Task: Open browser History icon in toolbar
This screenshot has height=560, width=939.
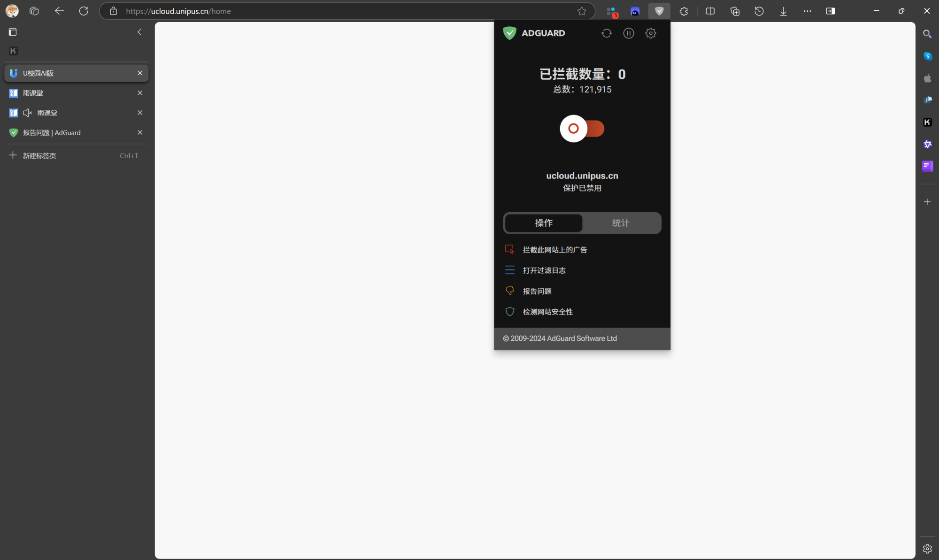Action: (x=759, y=11)
